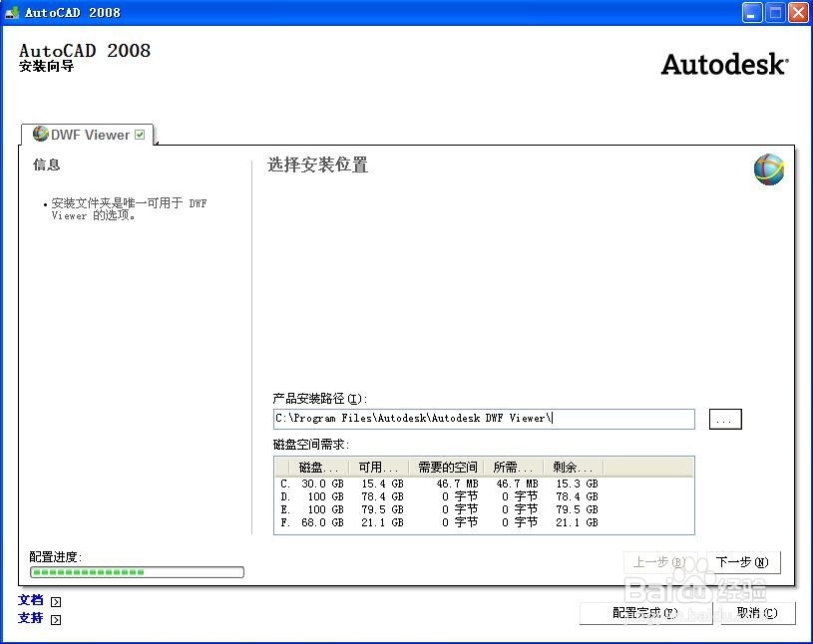813x644 pixels.
Task: Open the 支持 link
Action: [31, 618]
